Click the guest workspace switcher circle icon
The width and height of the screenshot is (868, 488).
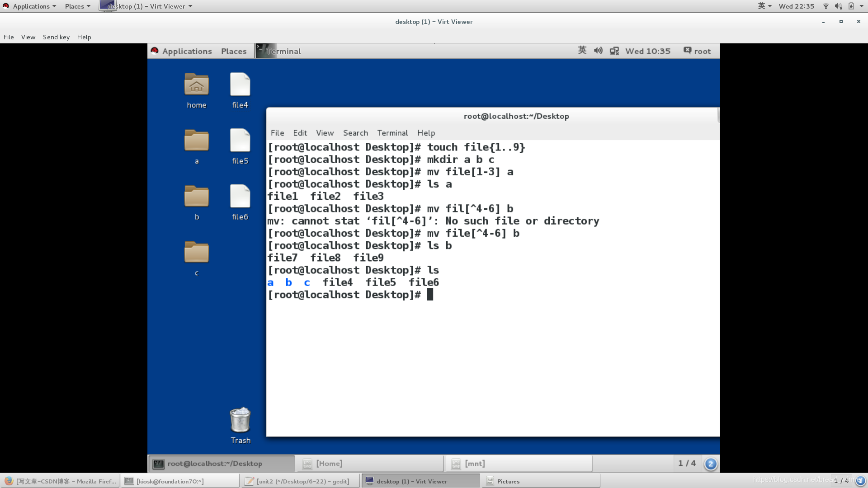(710, 464)
